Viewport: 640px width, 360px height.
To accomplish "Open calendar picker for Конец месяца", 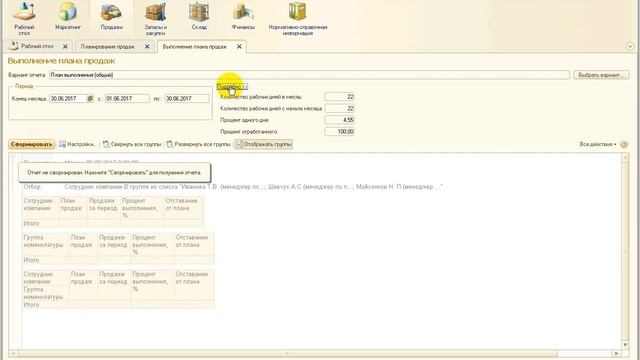I will tap(90, 98).
